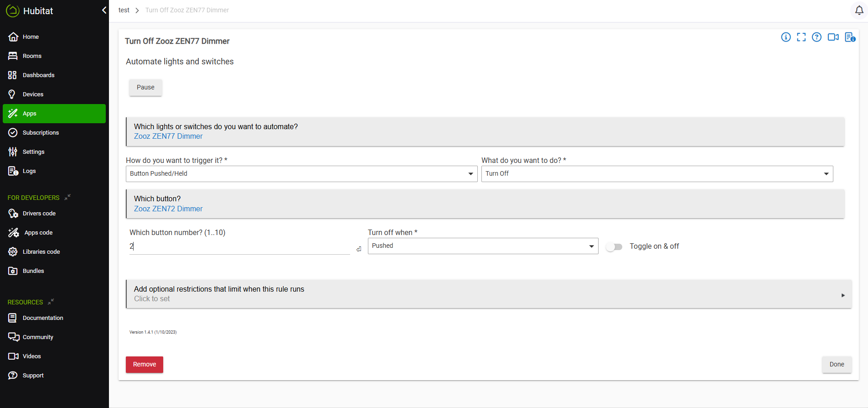Enable the Toggle on & off switch

tap(614, 247)
